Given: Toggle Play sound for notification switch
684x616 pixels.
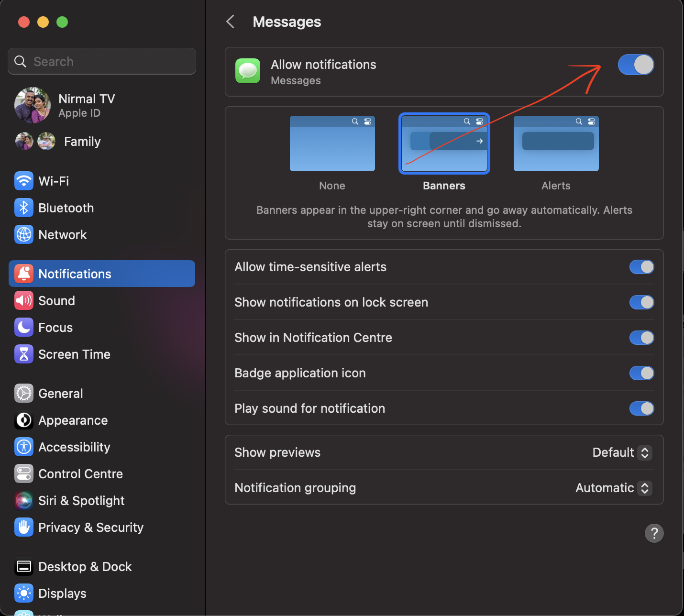Looking at the screenshot, I should click(641, 408).
